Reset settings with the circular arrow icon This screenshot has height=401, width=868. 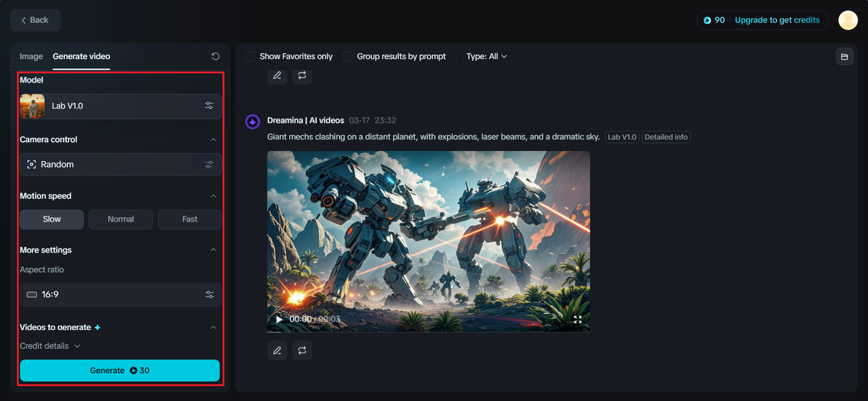[x=215, y=56]
